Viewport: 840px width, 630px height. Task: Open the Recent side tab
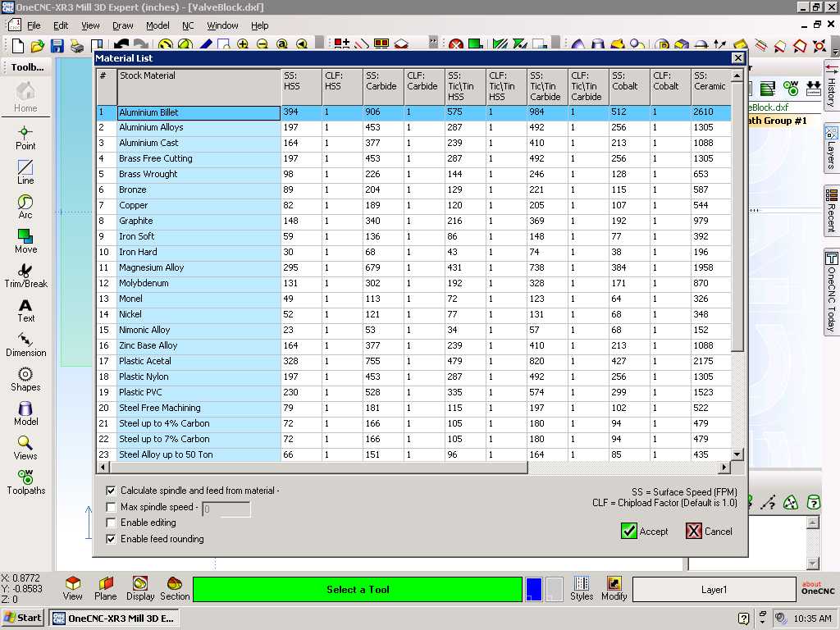831,211
